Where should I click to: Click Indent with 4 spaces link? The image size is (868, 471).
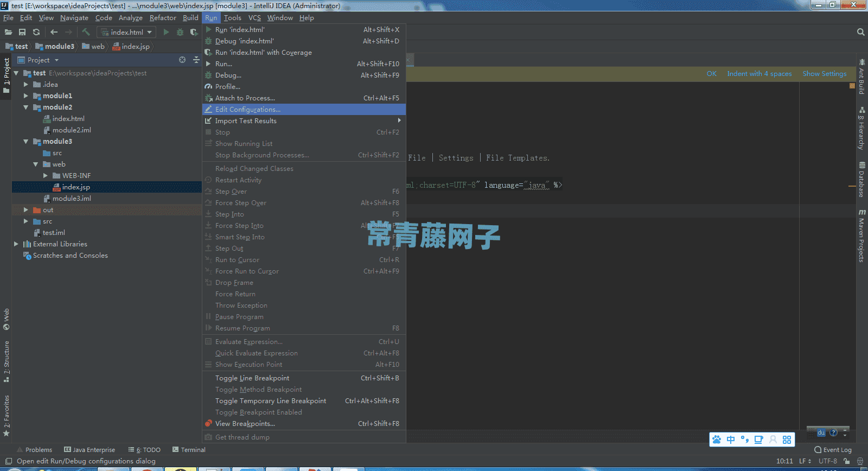point(759,73)
